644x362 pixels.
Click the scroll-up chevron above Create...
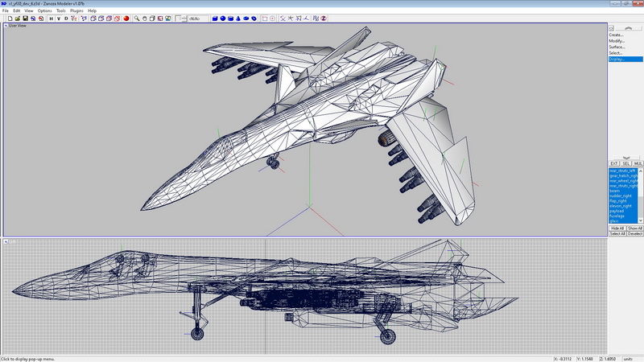pyautogui.click(x=629, y=28)
